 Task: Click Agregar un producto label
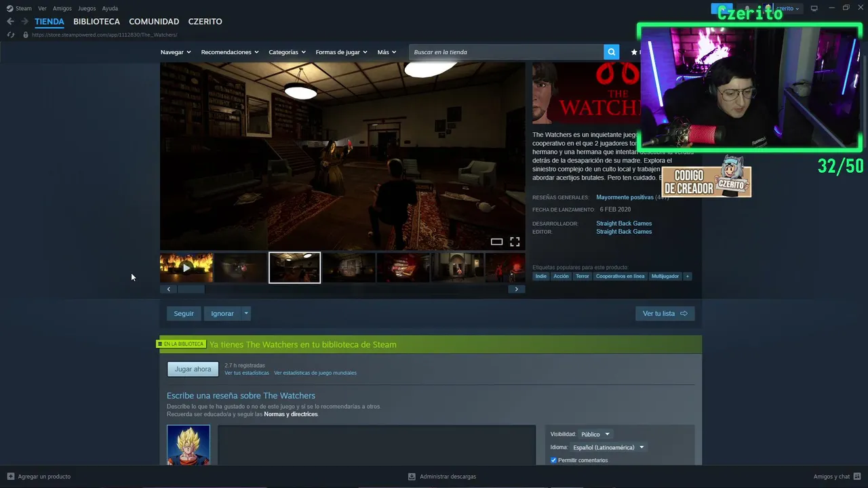coord(44,476)
